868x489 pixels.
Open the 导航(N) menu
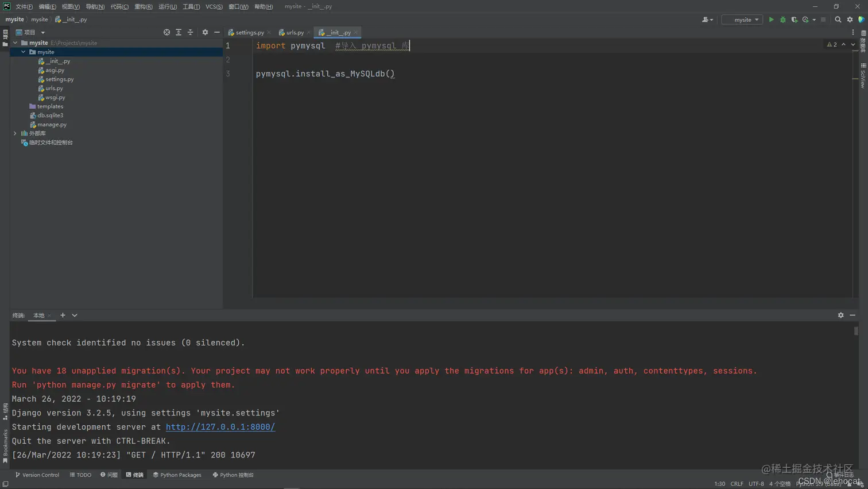(x=95, y=6)
